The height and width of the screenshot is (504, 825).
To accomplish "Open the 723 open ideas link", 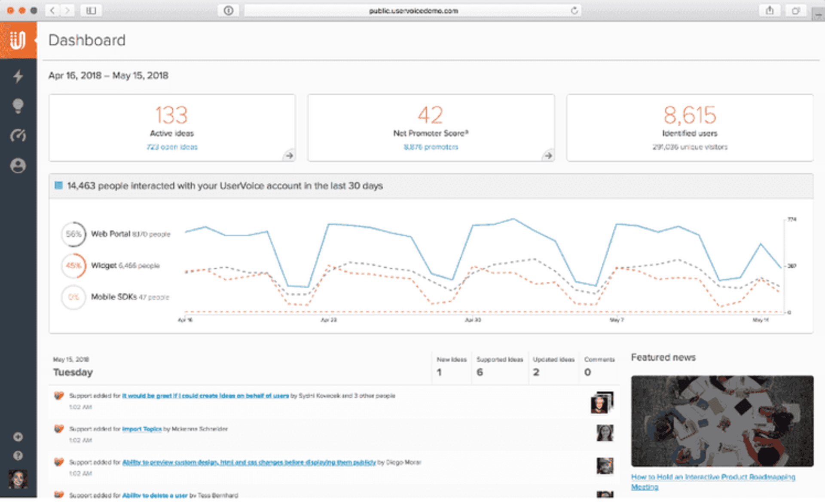I will tap(172, 147).
